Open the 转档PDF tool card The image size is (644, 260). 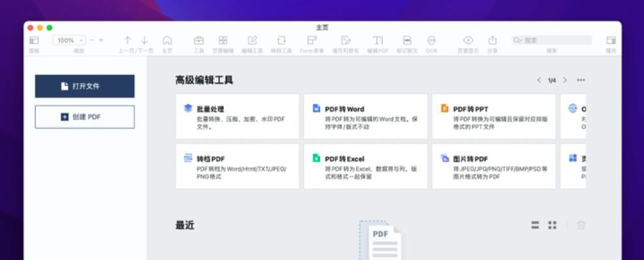[x=237, y=166]
